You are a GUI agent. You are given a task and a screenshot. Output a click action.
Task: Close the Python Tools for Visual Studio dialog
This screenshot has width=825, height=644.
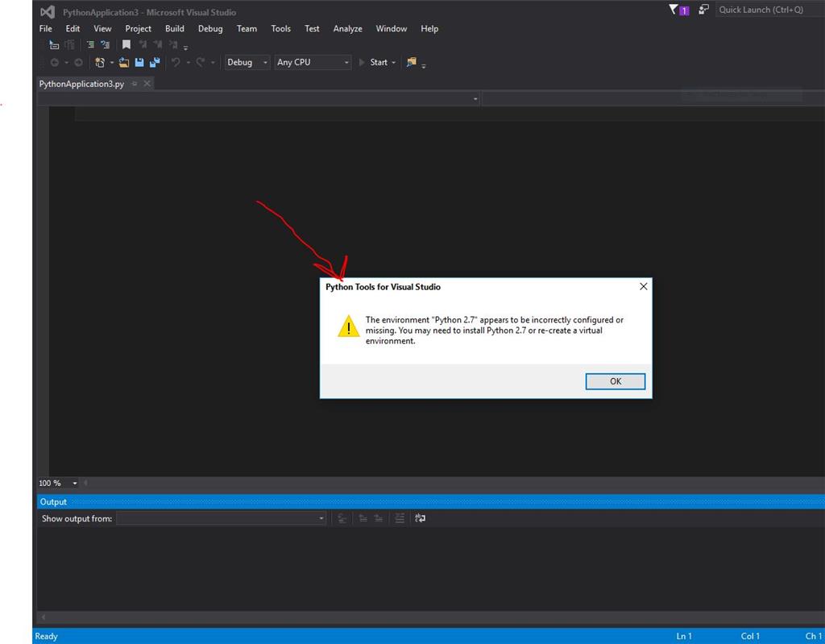643,286
